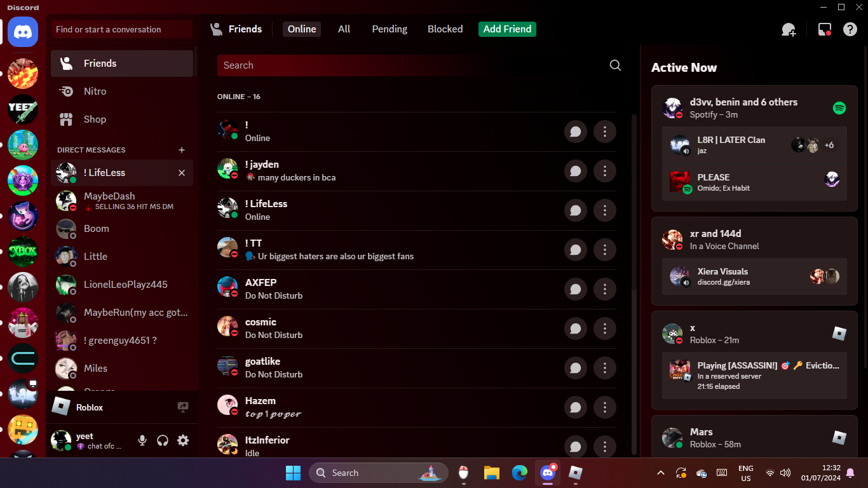868x488 pixels.
Task: Click Find or start a conversation box
Action: pyautogui.click(x=122, y=29)
